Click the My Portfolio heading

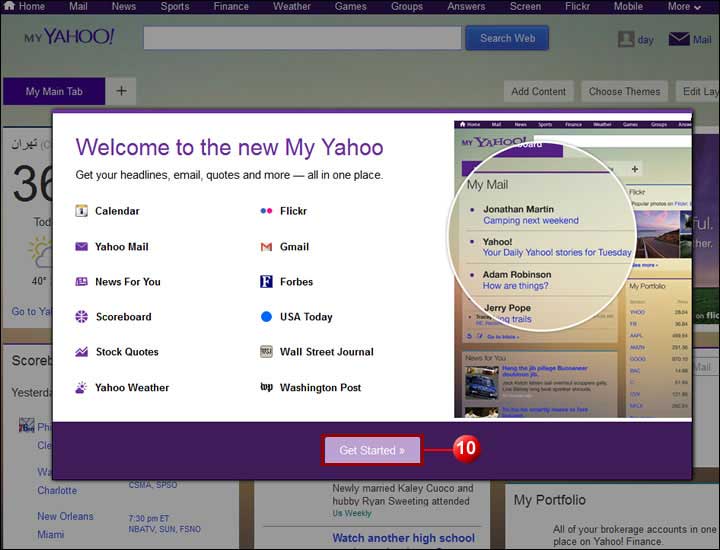tap(550, 499)
